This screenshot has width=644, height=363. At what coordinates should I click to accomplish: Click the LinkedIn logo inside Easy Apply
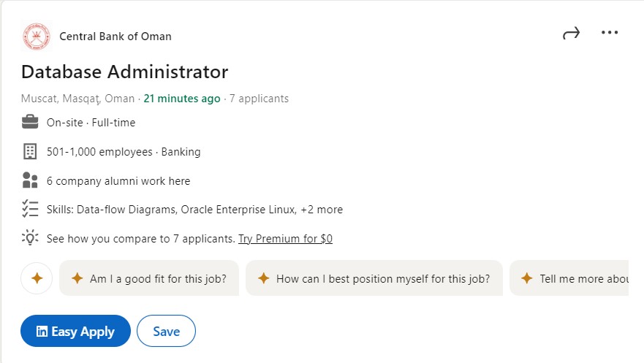pos(42,331)
